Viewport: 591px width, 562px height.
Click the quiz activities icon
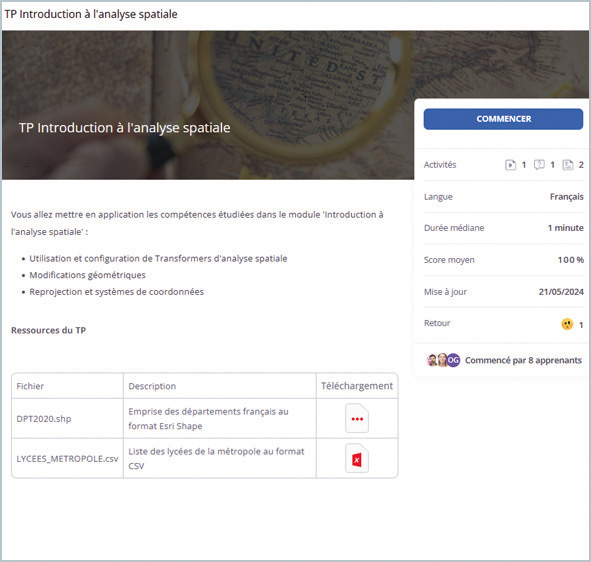[x=539, y=165]
